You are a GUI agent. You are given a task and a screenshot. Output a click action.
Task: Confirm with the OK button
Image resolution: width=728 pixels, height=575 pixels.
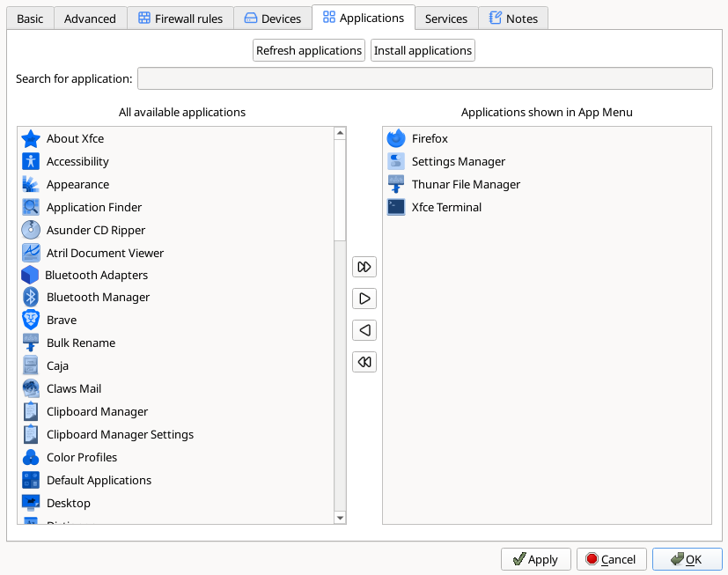click(688, 559)
